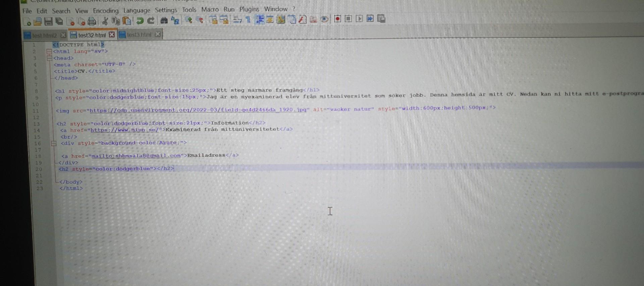Click the Save recorded macro icon
The image size is (644, 286).
(381, 19)
